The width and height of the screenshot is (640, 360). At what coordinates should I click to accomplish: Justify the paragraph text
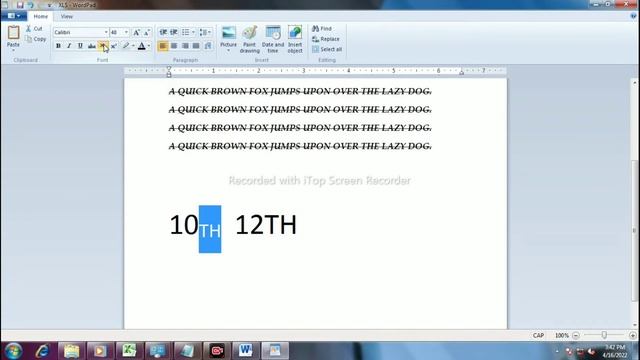click(196, 46)
